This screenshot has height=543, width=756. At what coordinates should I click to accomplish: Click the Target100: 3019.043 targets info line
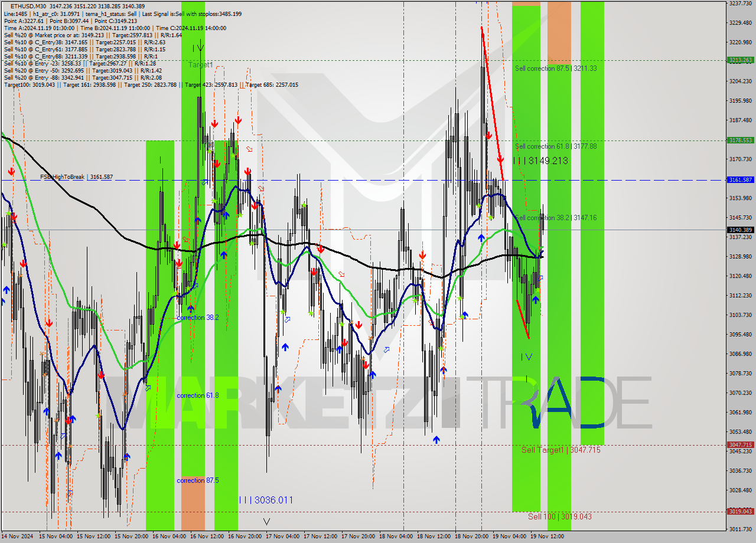[x=151, y=85]
